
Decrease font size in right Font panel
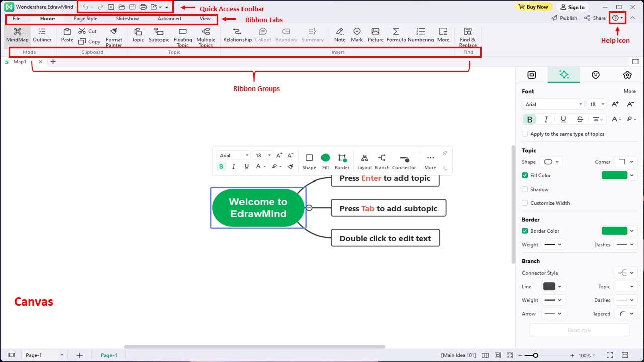pyautogui.click(x=630, y=104)
